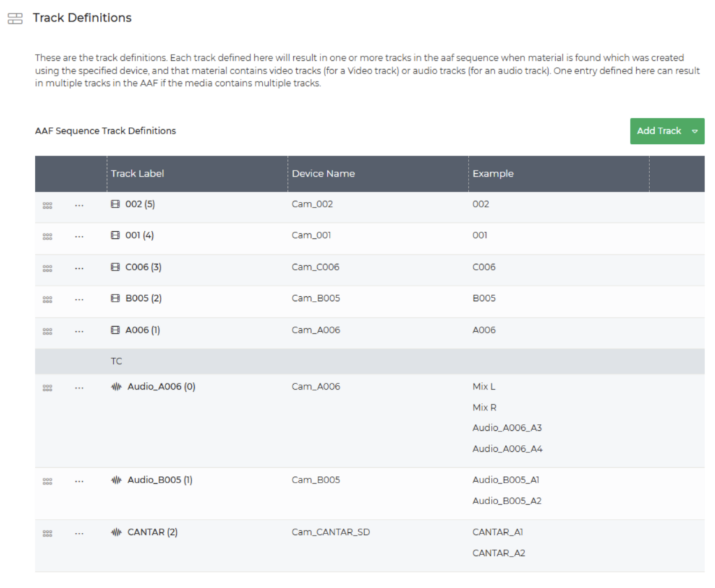
Task: Open the options menu for A006 (1) row
Action: [80, 331]
